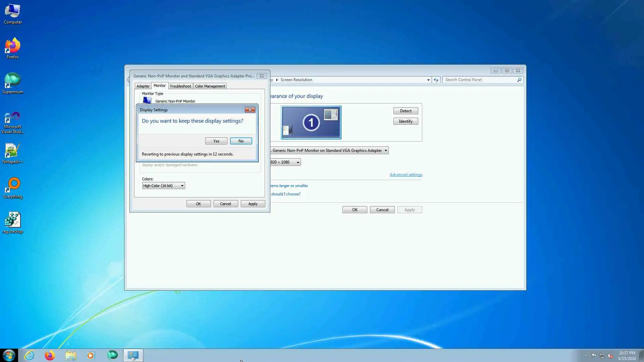This screenshot has width=644, height=362.
Task: Open Notepad++ desktop shortcut
Action: click(x=12, y=150)
